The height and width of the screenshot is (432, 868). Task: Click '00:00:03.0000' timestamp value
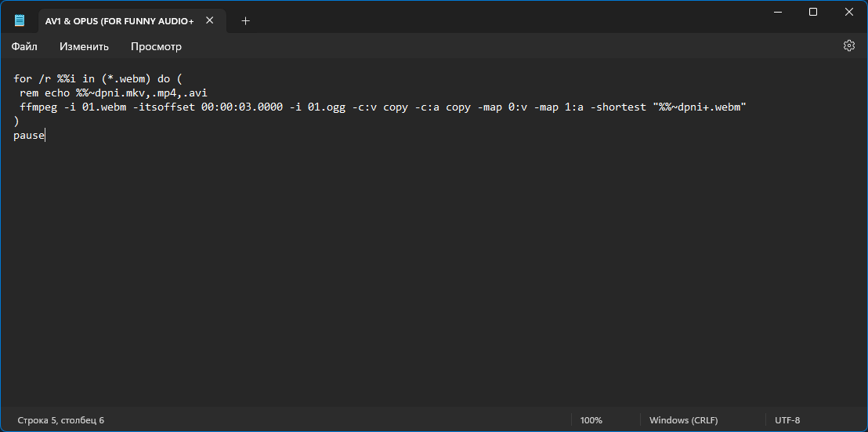(x=242, y=107)
